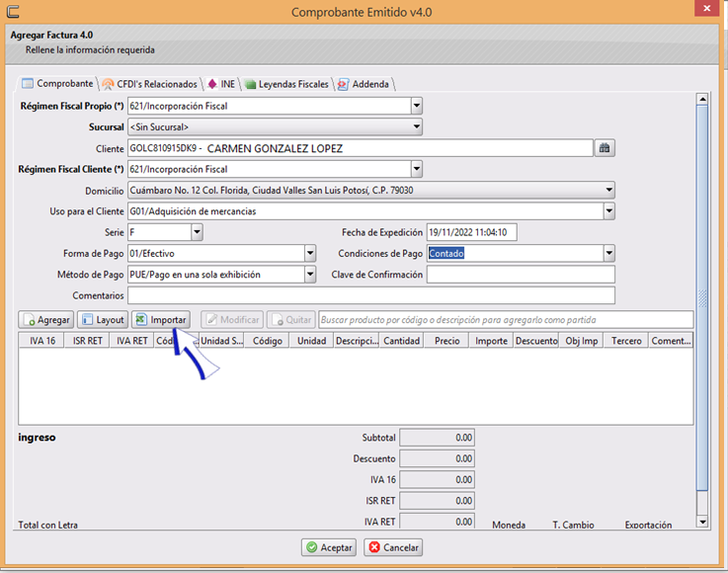The height and width of the screenshot is (573, 728).
Task: Click the Descuento column header
Action: click(x=536, y=341)
